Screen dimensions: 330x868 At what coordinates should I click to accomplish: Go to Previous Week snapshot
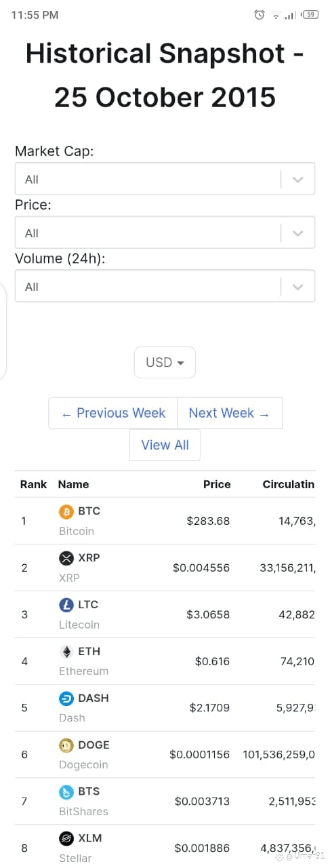(x=113, y=413)
